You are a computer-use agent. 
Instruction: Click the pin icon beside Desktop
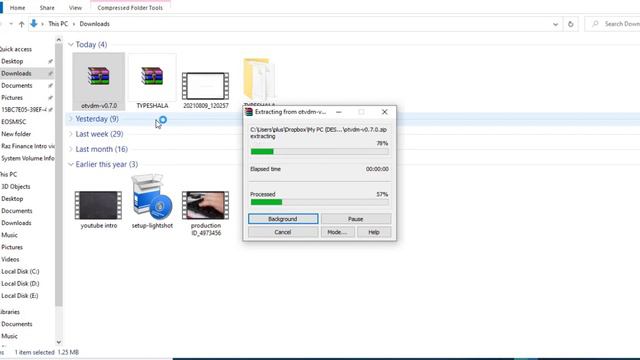pyautogui.click(x=50, y=61)
